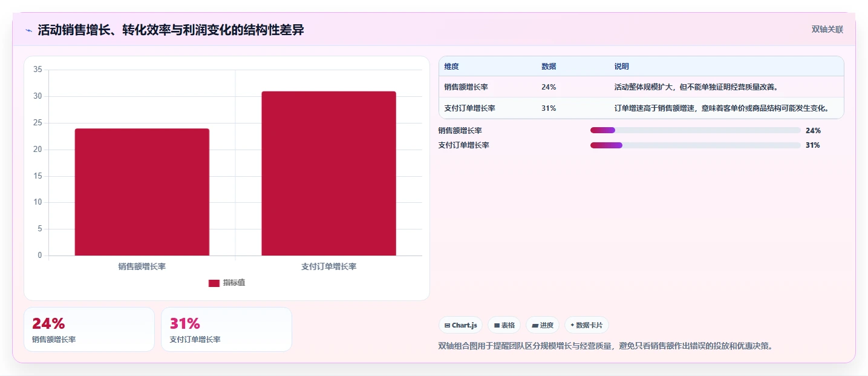Click the chart title 活动销售增长 heading
Screen dimensions: 868x376
[171, 30]
